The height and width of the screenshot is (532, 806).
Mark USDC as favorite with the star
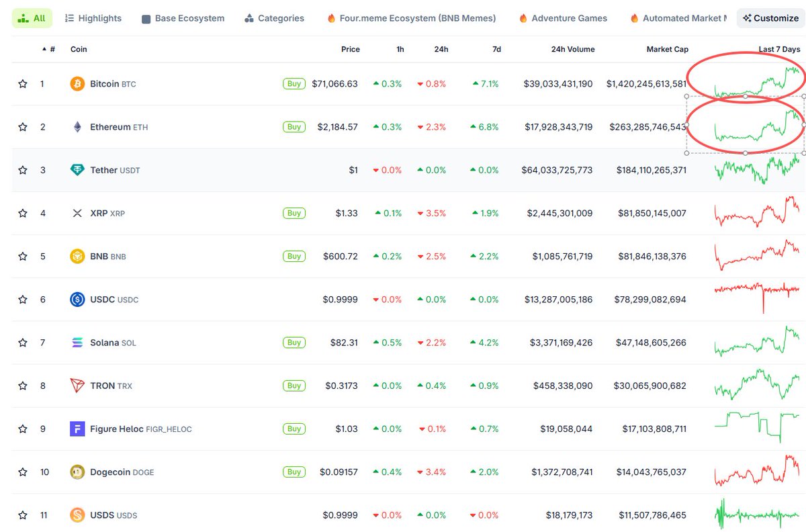[23, 300]
